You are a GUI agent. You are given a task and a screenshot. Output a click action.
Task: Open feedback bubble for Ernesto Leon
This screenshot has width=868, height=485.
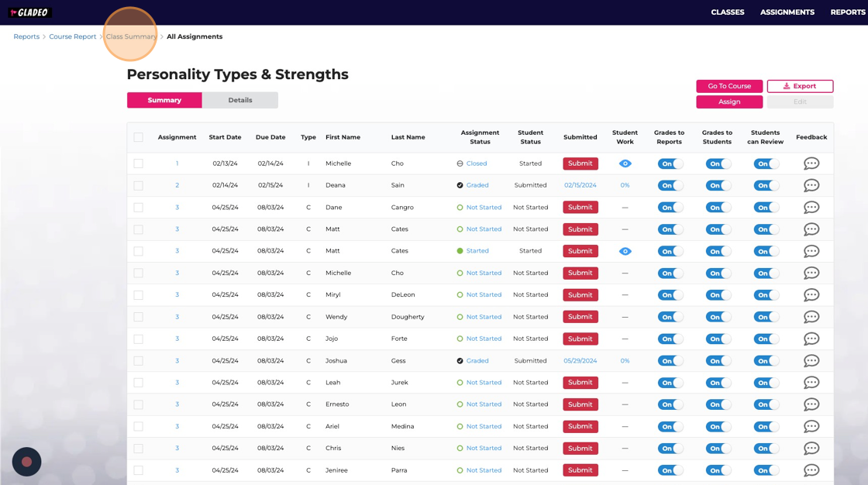811,404
